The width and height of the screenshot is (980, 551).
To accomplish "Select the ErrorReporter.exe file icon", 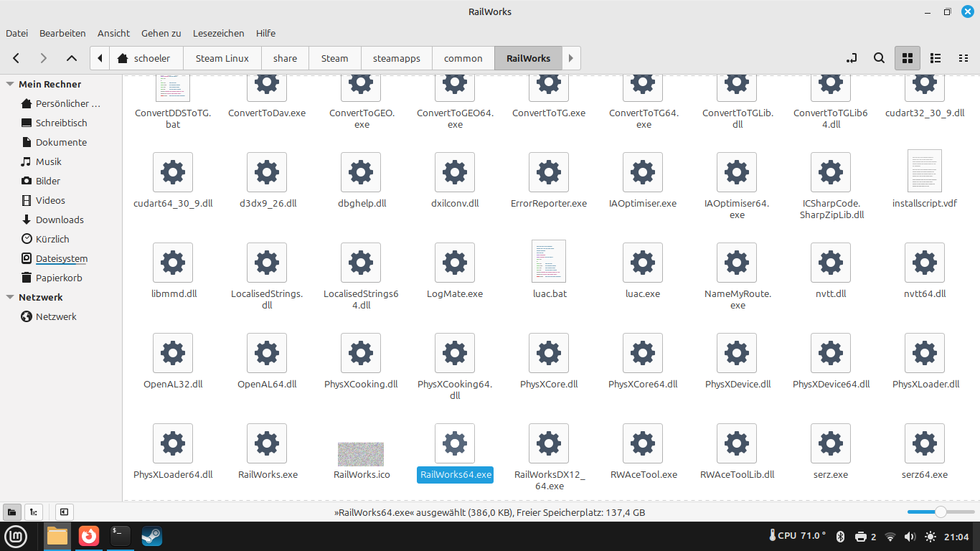I will click(549, 172).
